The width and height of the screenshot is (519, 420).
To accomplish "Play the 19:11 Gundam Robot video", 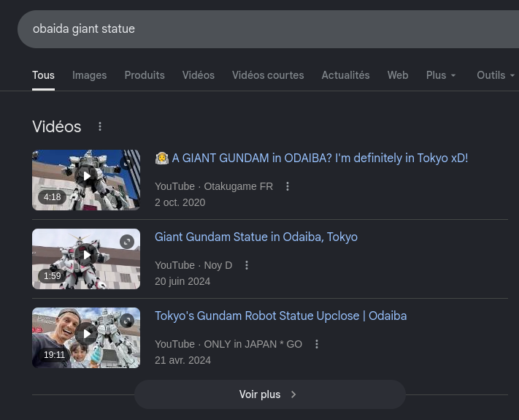I will coord(87,334).
